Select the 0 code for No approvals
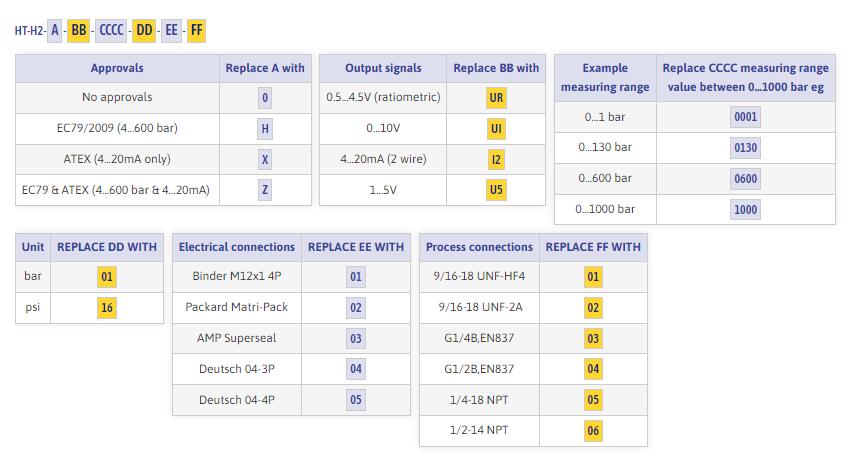 click(265, 98)
